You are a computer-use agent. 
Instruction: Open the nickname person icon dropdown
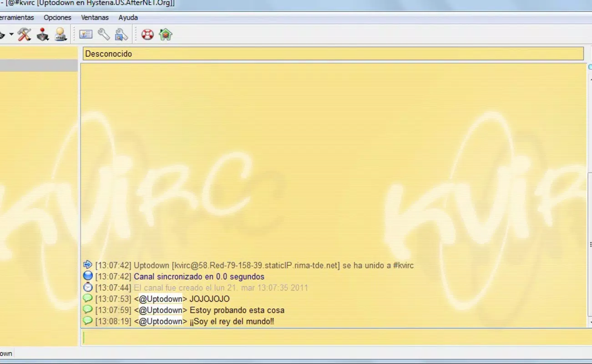pos(61,35)
